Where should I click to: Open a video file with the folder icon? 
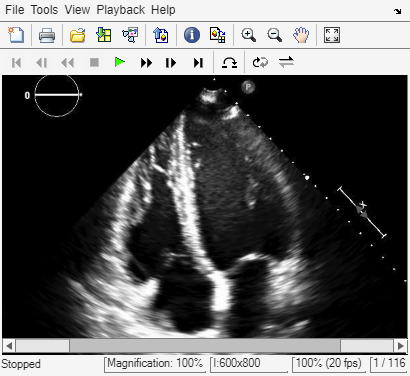[78, 35]
